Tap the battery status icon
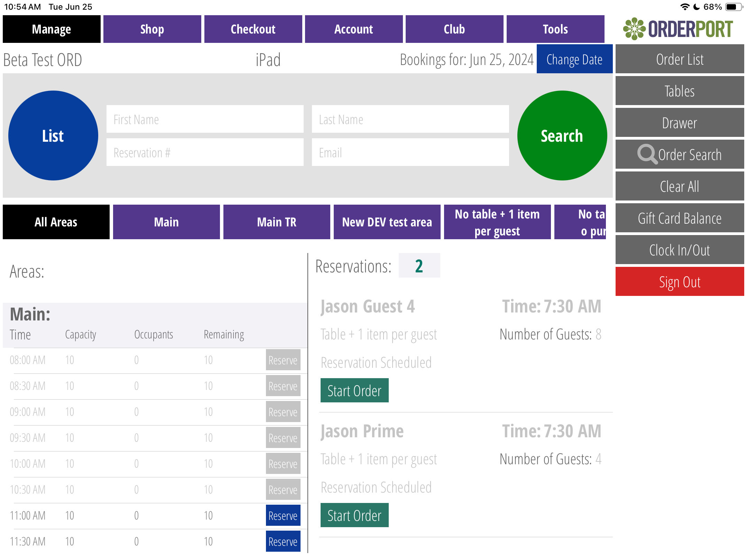This screenshot has height=560, width=747. click(734, 7)
